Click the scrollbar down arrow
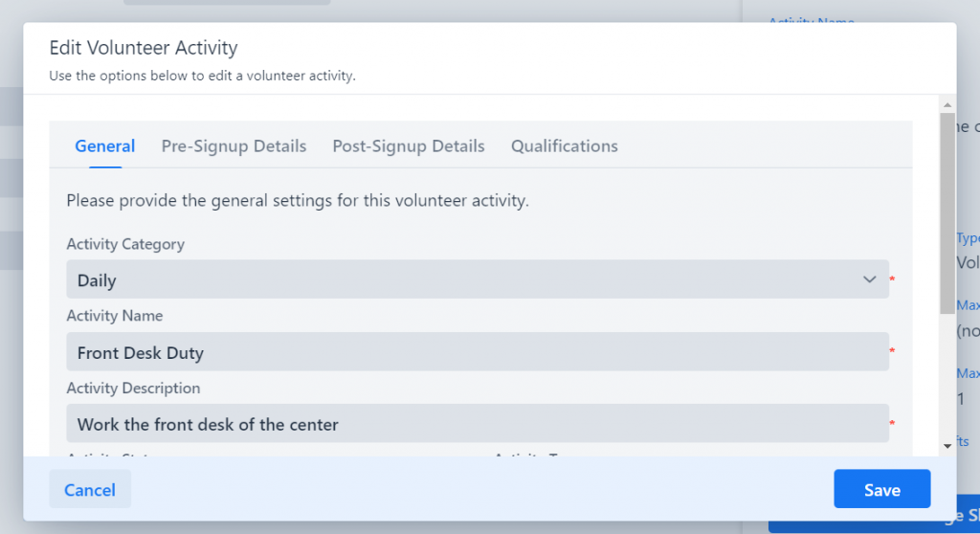This screenshot has height=534, width=980. [x=947, y=445]
